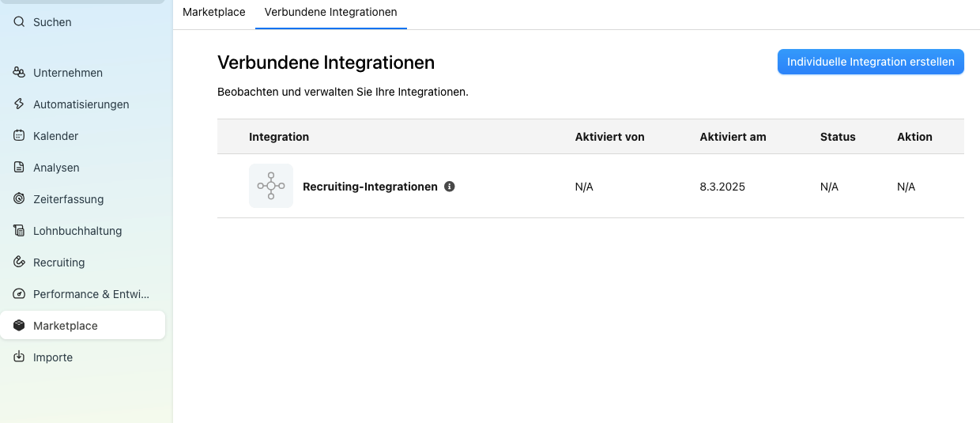The height and width of the screenshot is (423, 980).
Task: Click the Unternehmen sidebar icon
Action: (19, 73)
